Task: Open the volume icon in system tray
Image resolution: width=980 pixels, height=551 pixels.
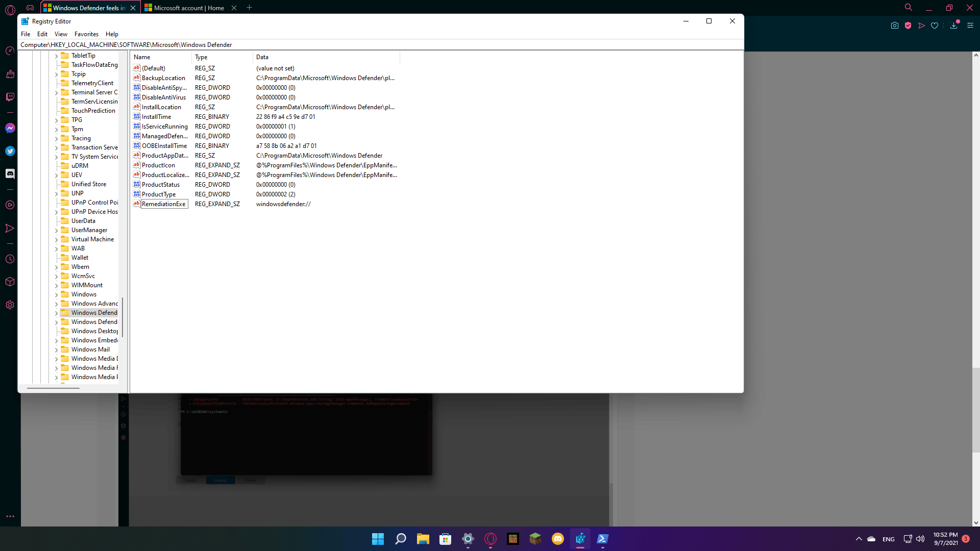Action: click(x=920, y=539)
